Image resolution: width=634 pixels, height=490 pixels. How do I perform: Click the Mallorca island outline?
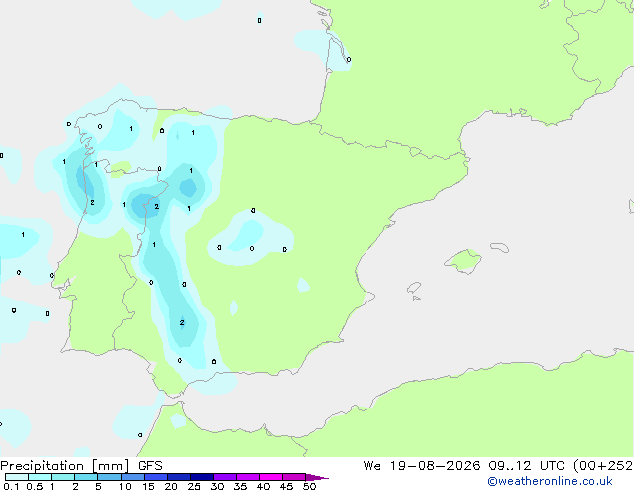463,262
